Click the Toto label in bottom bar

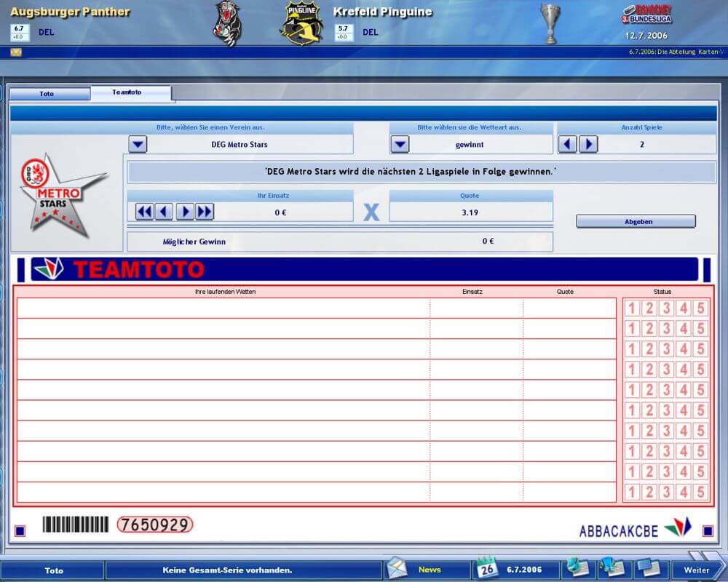click(54, 570)
